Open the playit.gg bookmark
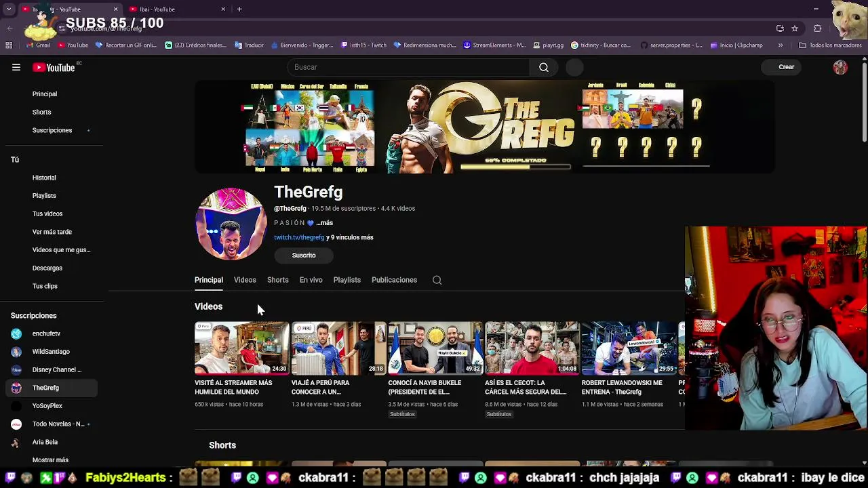Image resolution: width=868 pixels, height=488 pixels. (548, 45)
